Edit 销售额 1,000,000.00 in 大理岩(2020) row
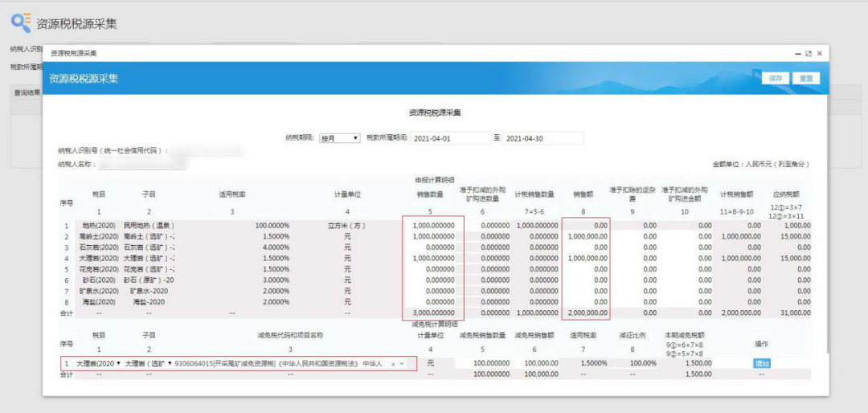Screen dimensions: 868x413 click(x=586, y=259)
